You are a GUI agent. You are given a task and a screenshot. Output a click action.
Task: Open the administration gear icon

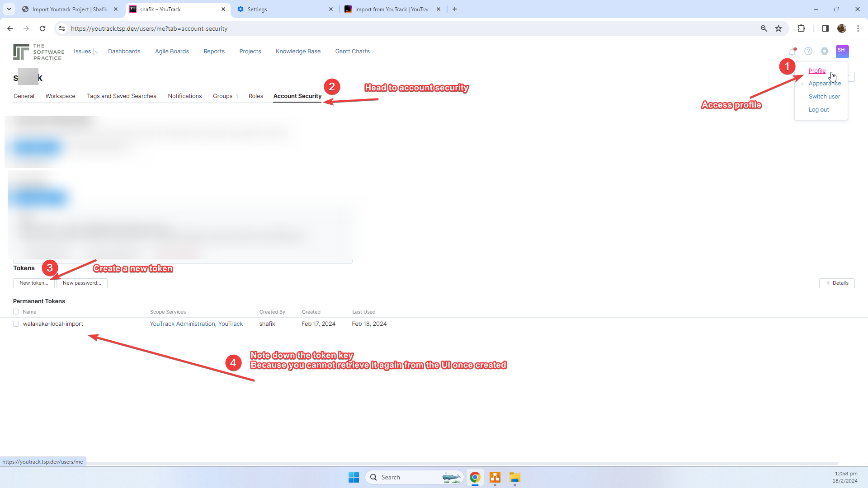[825, 52]
